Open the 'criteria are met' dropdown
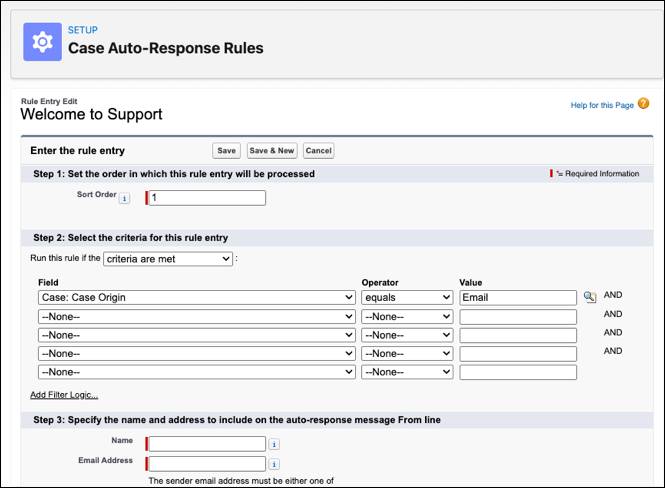 [168, 259]
